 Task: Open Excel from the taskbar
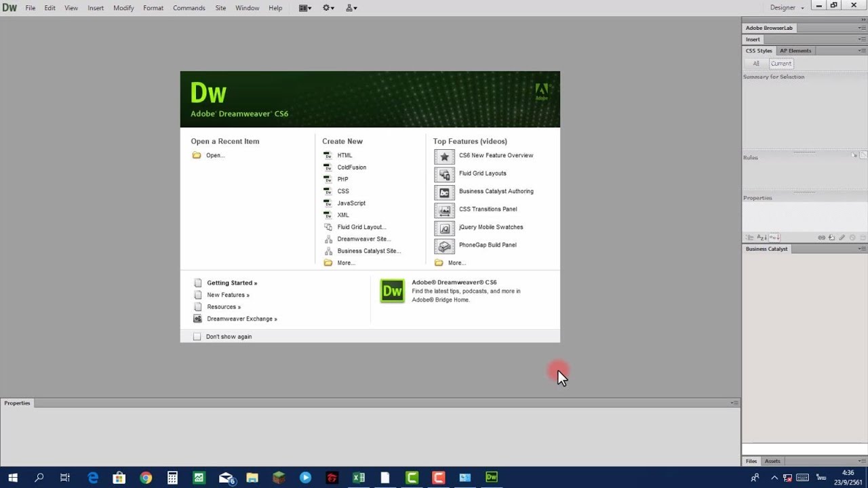pos(359,477)
